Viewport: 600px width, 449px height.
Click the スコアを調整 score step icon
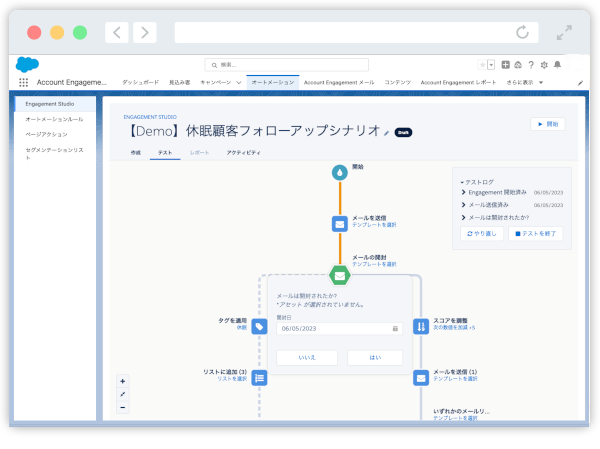421,327
